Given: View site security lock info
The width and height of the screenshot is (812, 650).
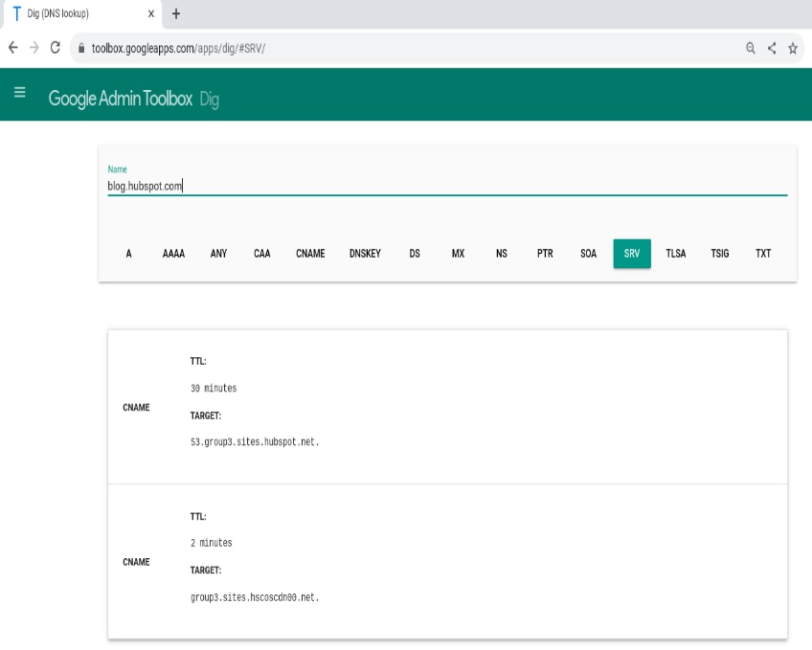Looking at the screenshot, I should [81, 48].
